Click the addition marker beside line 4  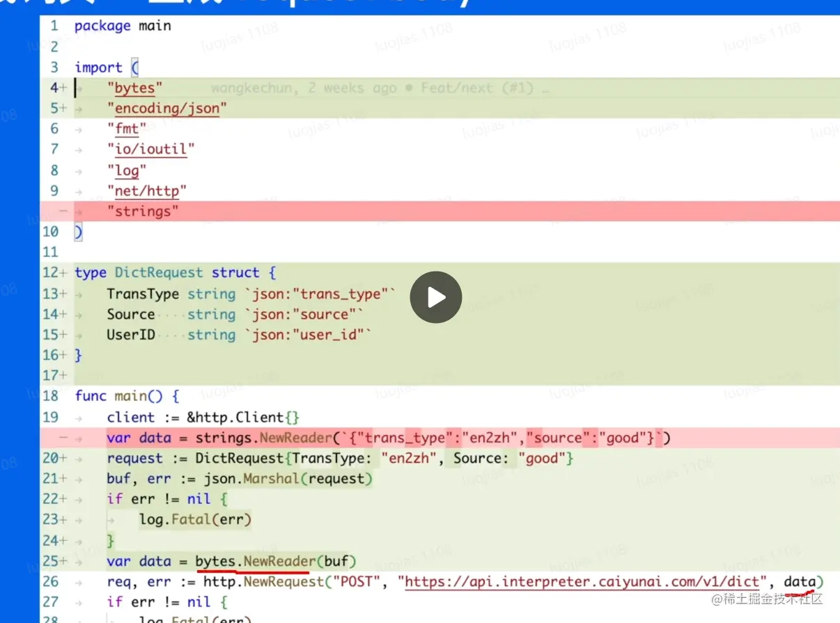tap(63, 88)
